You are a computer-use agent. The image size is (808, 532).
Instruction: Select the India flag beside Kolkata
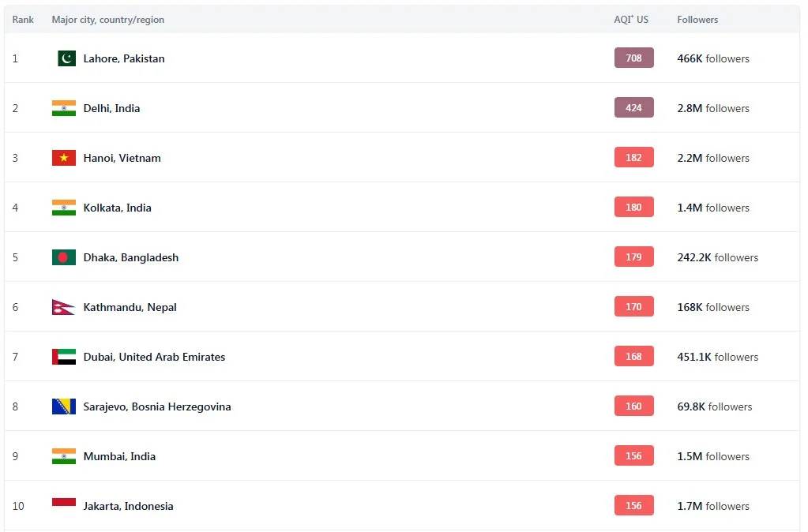tap(64, 208)
